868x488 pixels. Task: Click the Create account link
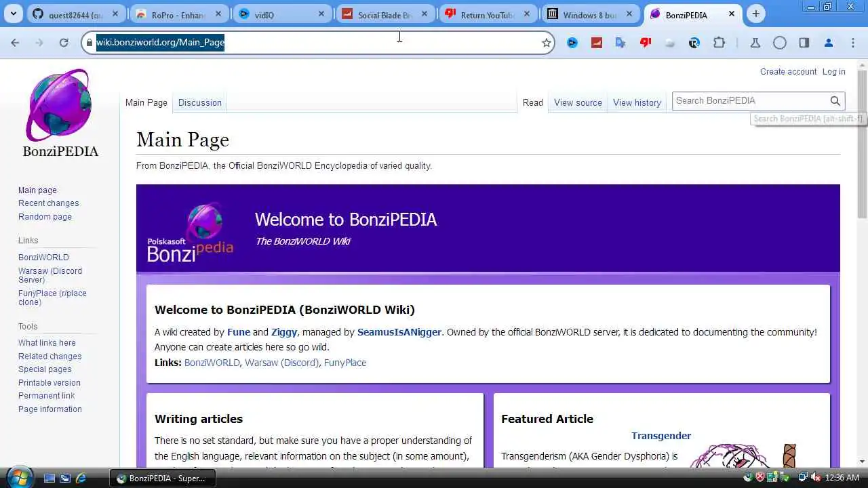pos(788,72)
